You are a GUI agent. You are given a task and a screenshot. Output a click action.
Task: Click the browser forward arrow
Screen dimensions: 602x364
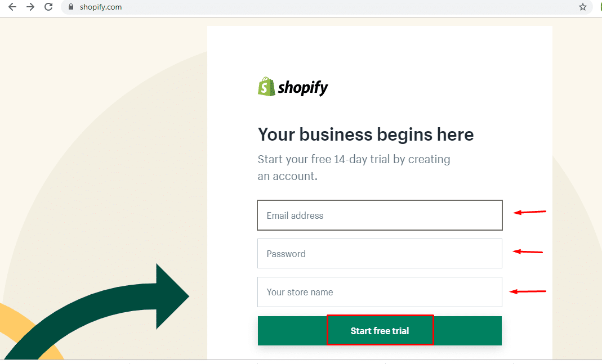(x=30, y=7)
